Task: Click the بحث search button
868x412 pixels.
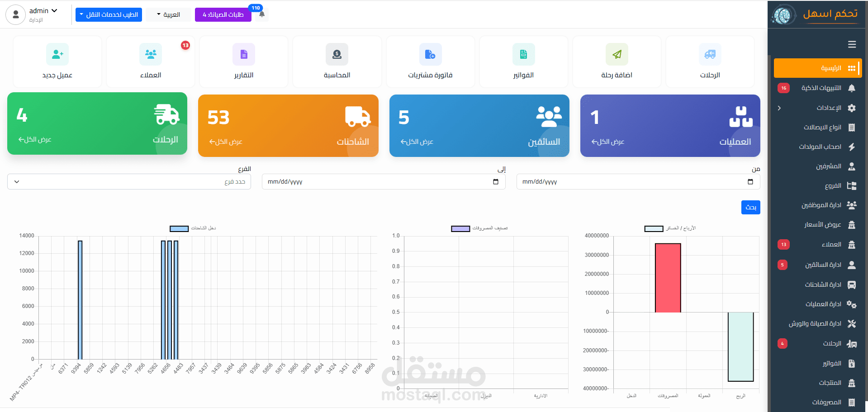Action: [x=750, y=207]
